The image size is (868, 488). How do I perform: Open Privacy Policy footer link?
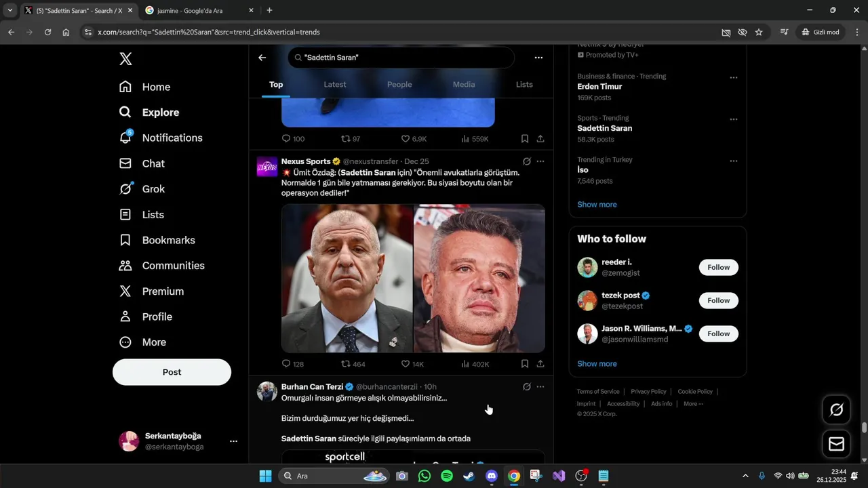pos(648,392)
